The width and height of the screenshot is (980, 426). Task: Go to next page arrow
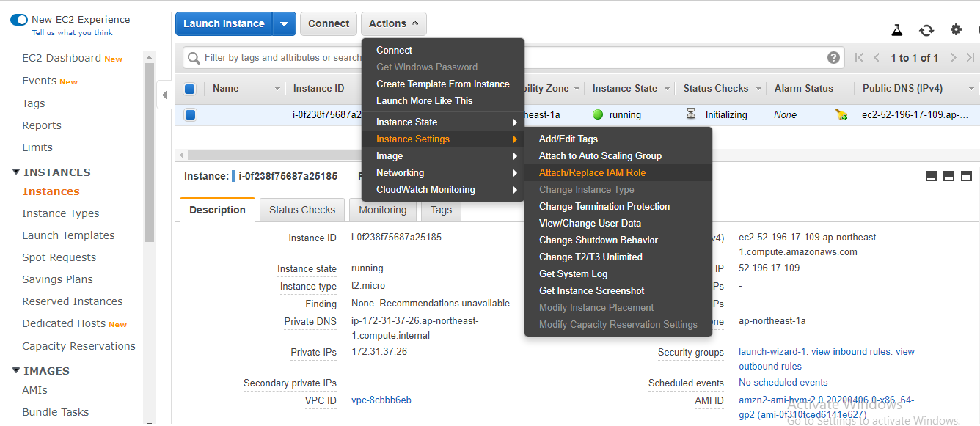point(953,58)
